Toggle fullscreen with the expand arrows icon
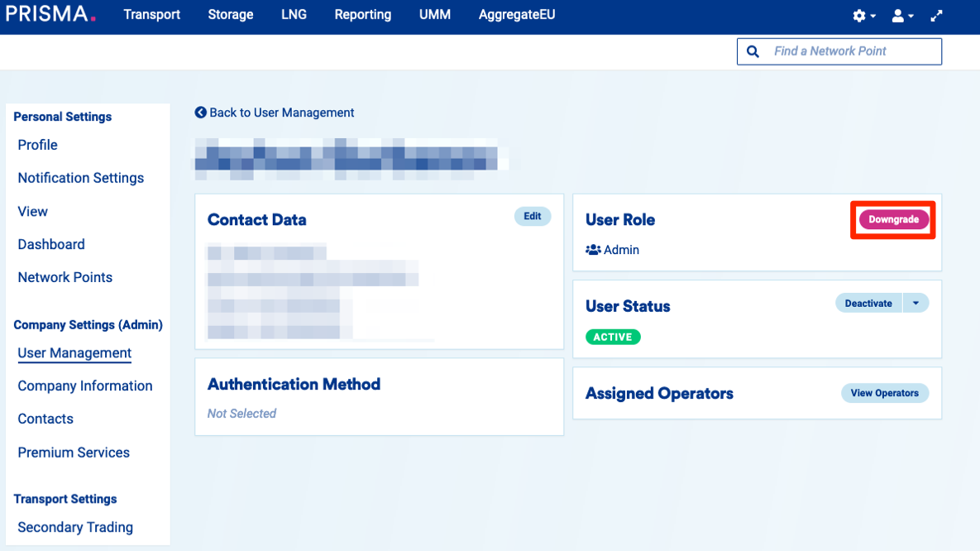 tap(937, 16)
